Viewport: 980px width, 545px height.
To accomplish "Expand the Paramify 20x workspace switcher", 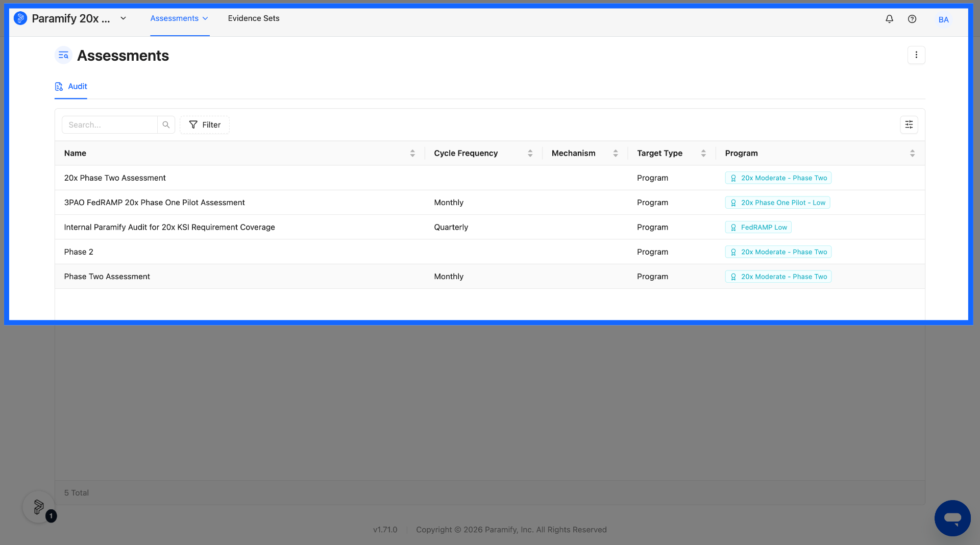I will tap(123, 18).
